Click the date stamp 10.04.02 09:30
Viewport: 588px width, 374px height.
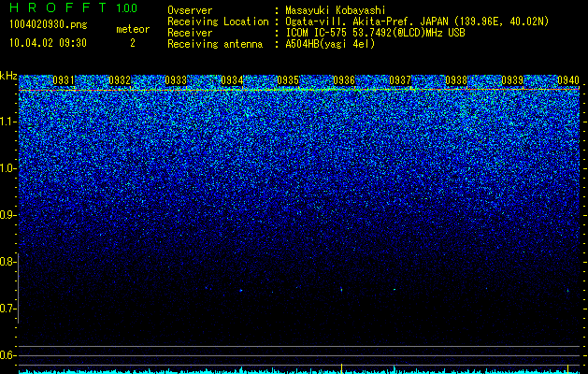pyautogui.click(x=48, y=43)
